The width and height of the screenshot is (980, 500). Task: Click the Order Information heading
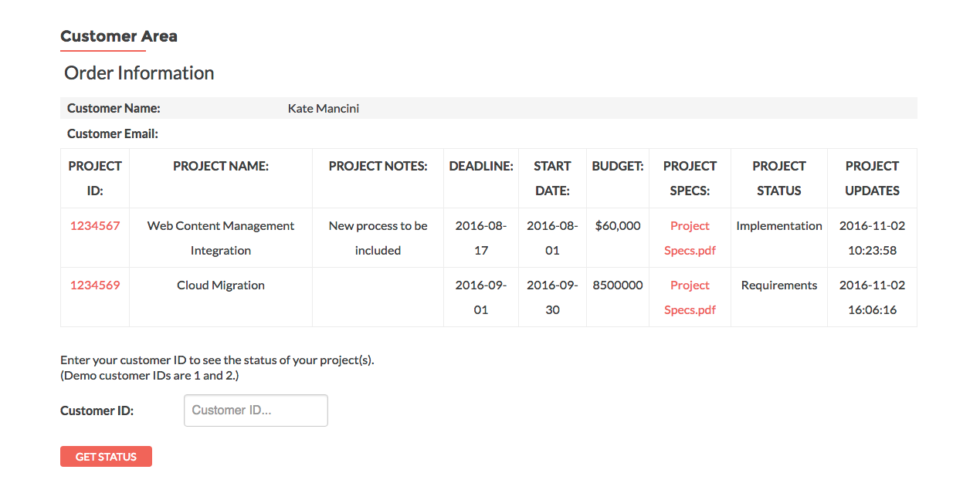pyautogui.click(x=139, y=73)
